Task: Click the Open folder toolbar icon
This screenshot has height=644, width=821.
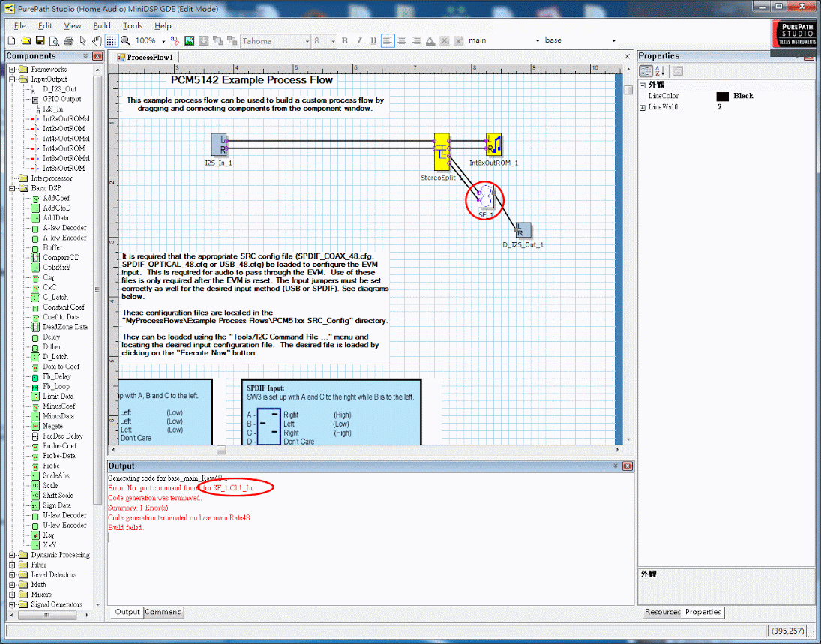Action: point(25,40)
